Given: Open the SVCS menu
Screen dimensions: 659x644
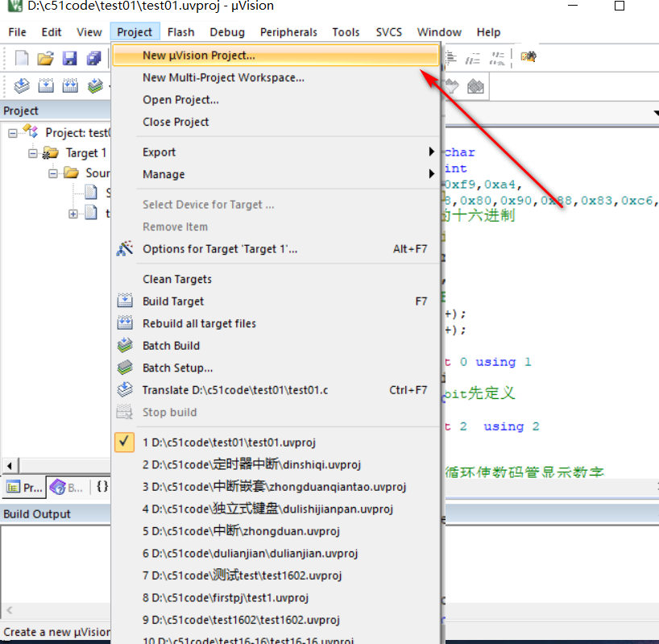Looking at the screenshot, I should pos(389,32).
